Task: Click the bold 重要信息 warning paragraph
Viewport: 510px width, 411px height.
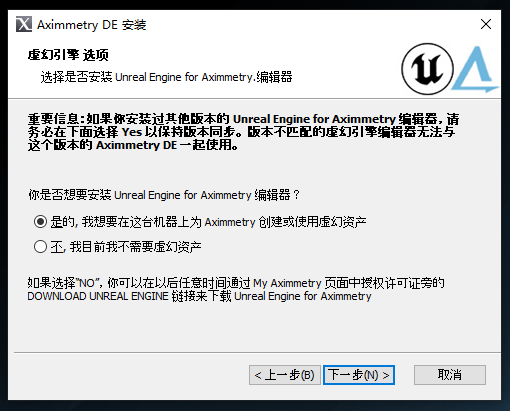Action: [x=244, y=132]
